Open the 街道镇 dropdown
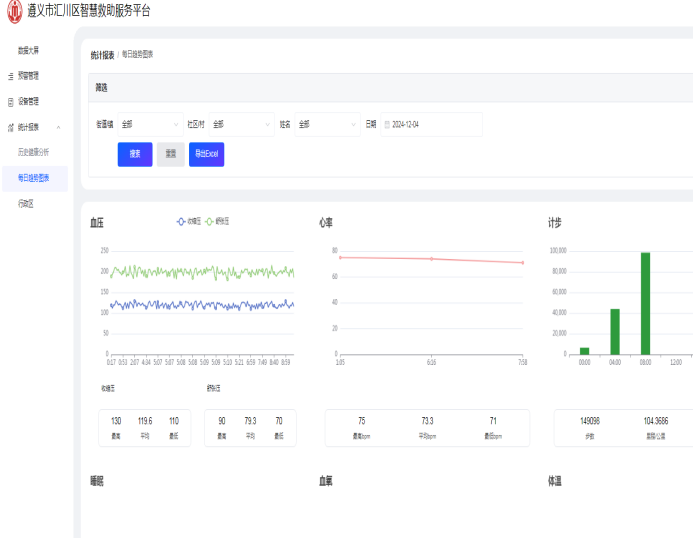 150,125
